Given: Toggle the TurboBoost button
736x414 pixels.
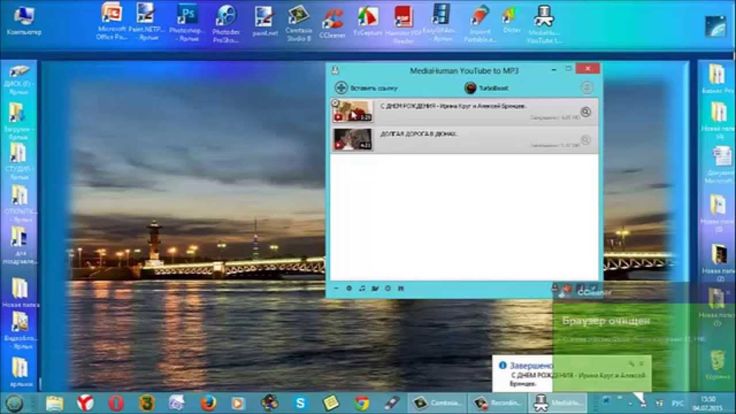Looking at the screenshot, I should click(x=471, y=88).
